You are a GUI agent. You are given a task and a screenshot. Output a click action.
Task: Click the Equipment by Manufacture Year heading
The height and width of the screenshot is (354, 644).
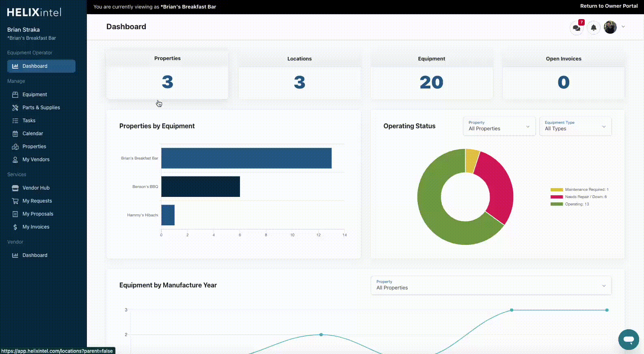pos(168,285)
